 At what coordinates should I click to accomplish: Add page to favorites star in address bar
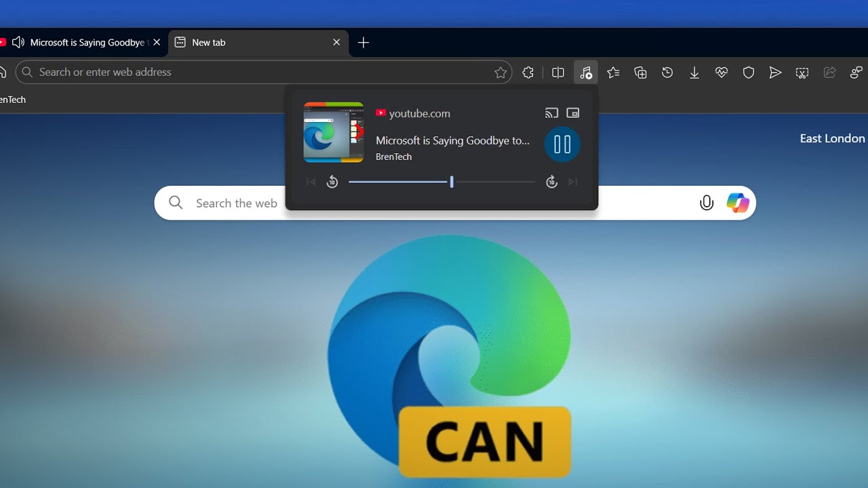tap(500, 73)
